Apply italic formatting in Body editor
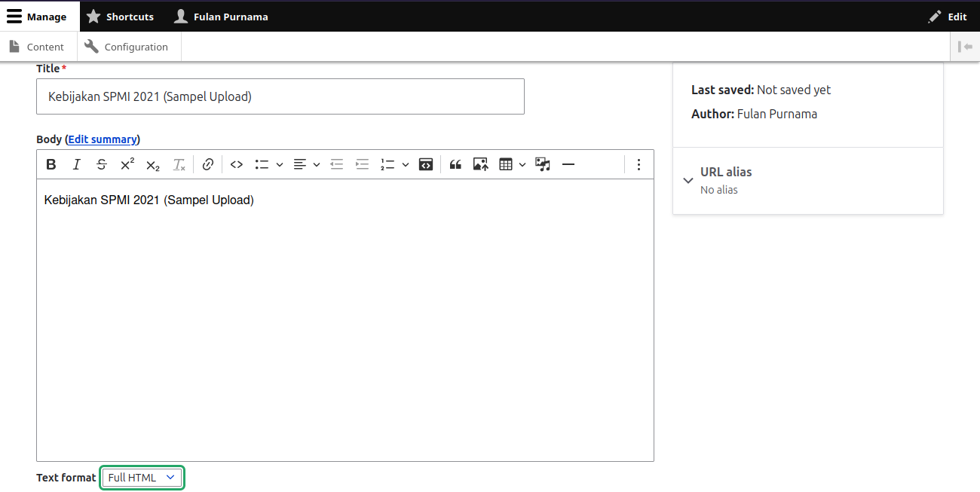Screen dimensions: 980x492 click(x=76, y=164)
